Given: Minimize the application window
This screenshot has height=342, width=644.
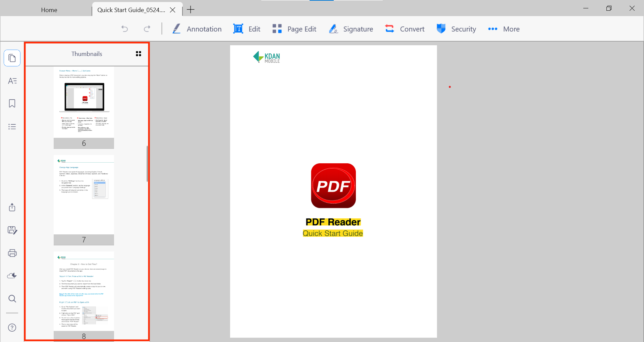Looking at the screenshot, I should (x=586, y=8).
